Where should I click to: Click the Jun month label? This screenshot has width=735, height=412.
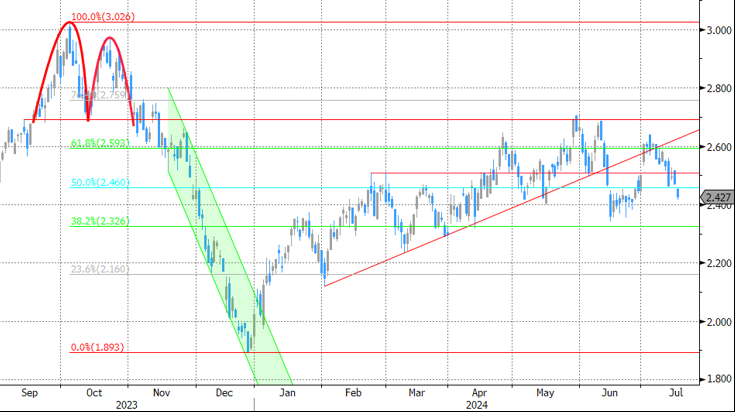point(609,393)
